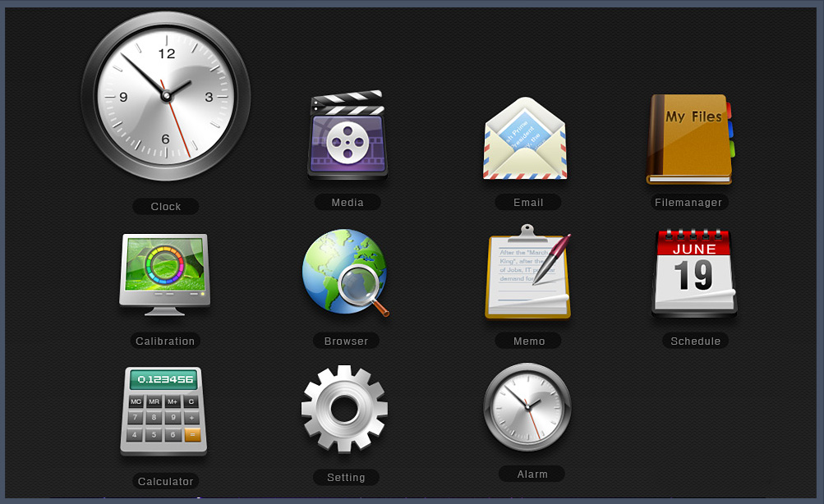
Task: Launch the Media clapperboard icon
Action: (x=348, y=135)
